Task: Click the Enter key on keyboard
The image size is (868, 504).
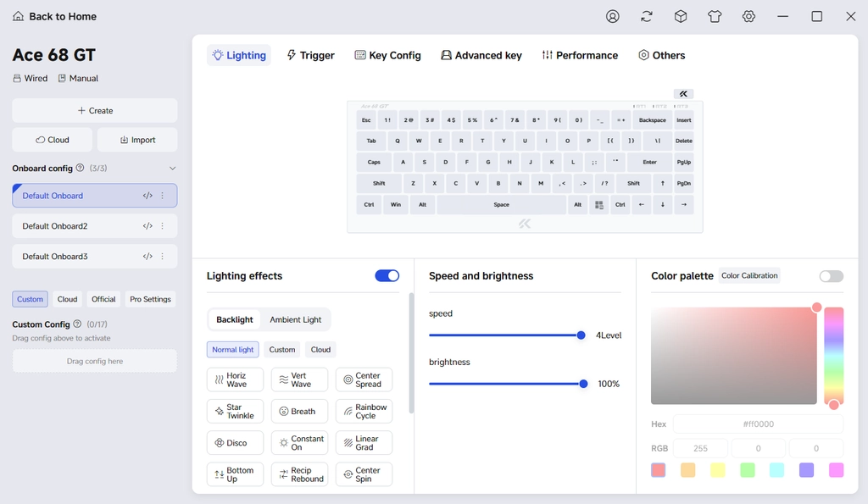Action: (649, 162)
